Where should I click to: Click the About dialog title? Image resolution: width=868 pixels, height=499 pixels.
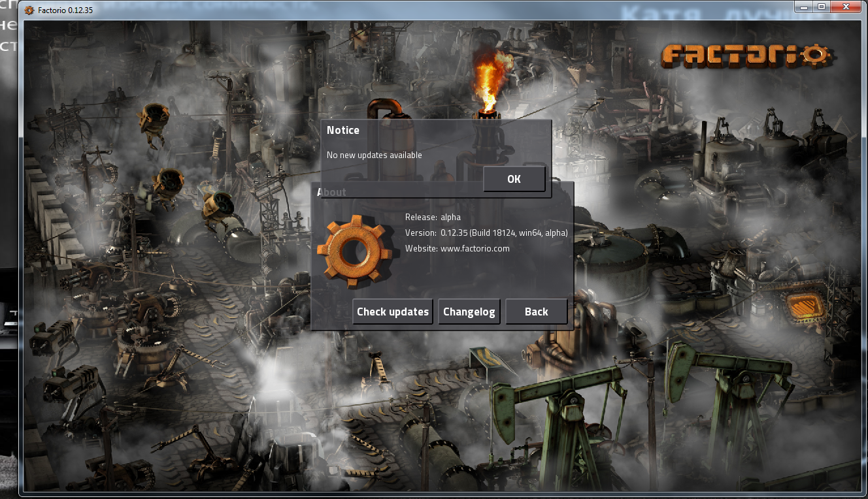coord(332,192)
